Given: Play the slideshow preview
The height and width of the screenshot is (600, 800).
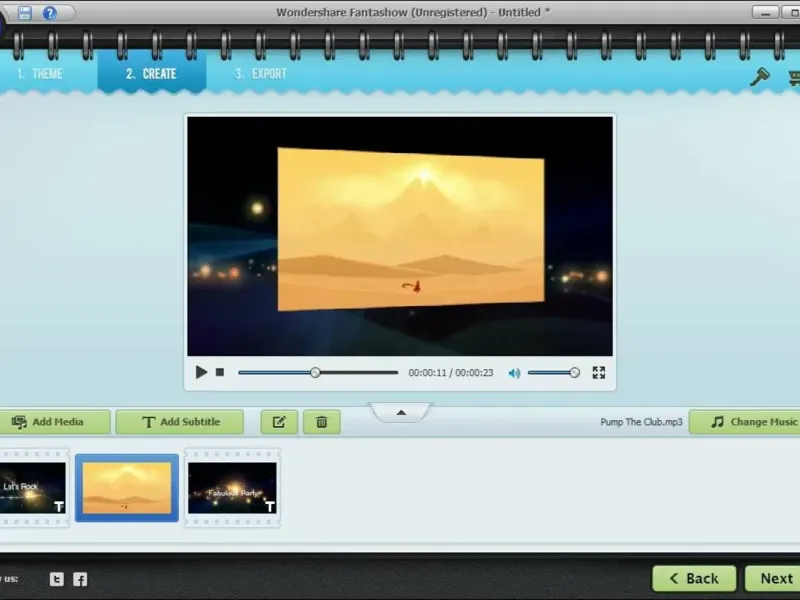Looking at the screenshot, I should tap(201, 372).
